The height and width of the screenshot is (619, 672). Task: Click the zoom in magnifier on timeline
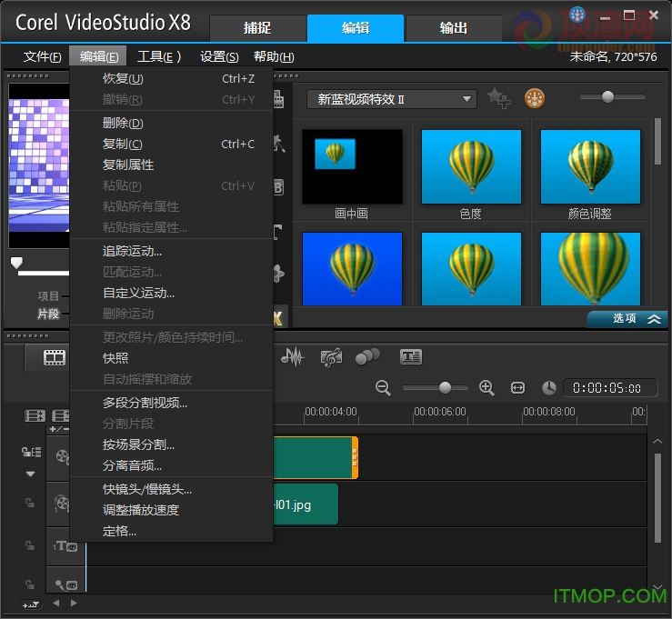pos(486,388)
